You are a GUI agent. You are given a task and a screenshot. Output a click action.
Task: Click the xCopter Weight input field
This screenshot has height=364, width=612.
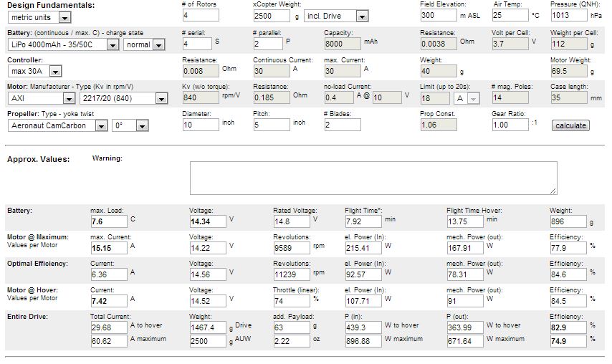pos(272,16)
